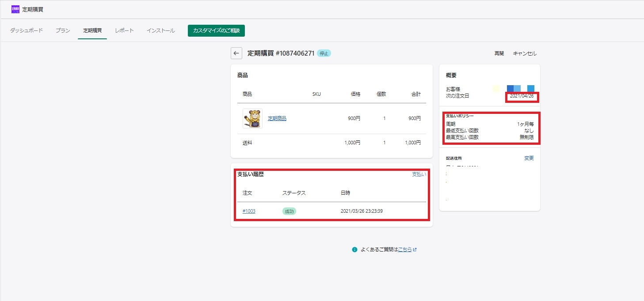Click 変更 to change the shipping address
Viewport: 644px width, 301px height.
click(x=529, y=158)
